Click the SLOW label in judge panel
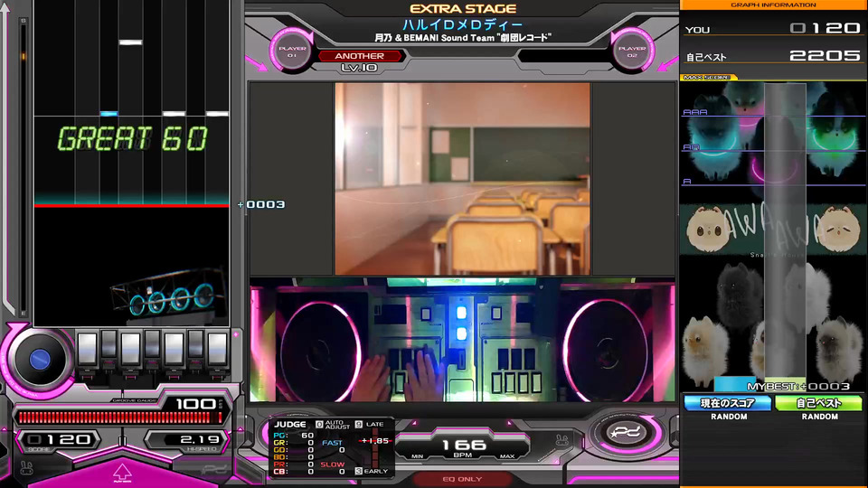868x488 pixels. pyautogui.click(x=333, y=465)
